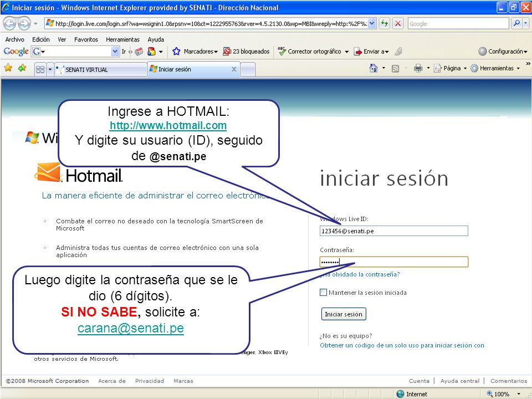The width and height of the screenshot is (532, 399).
Task: Click the 23 bloqueados popup blocker icon
Action: (227, 51)
